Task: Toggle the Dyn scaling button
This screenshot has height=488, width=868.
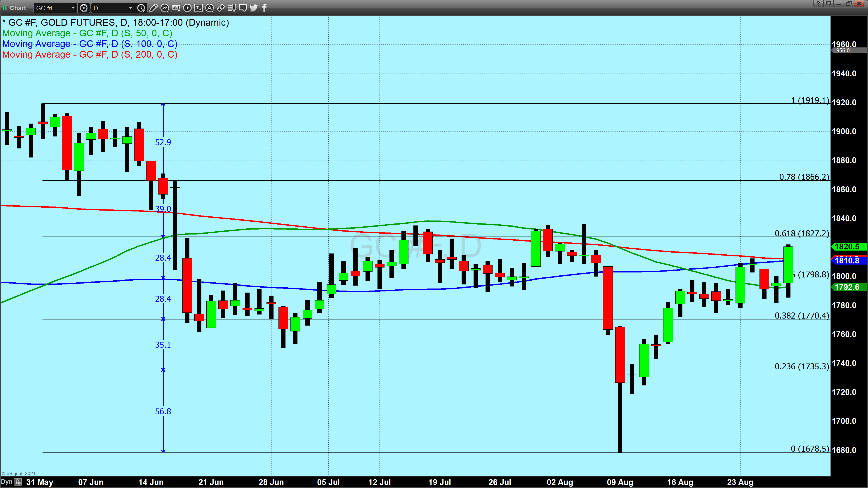Action: (7, 482)
